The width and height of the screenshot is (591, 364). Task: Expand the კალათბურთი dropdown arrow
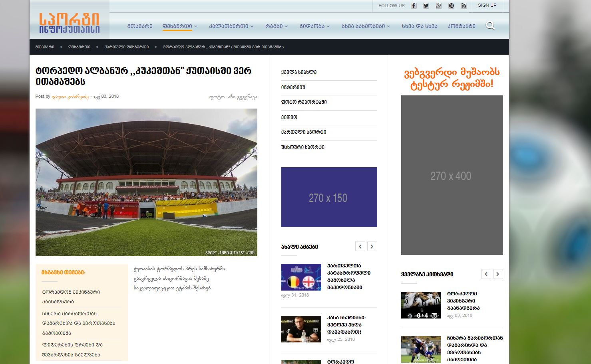(252, 26)
